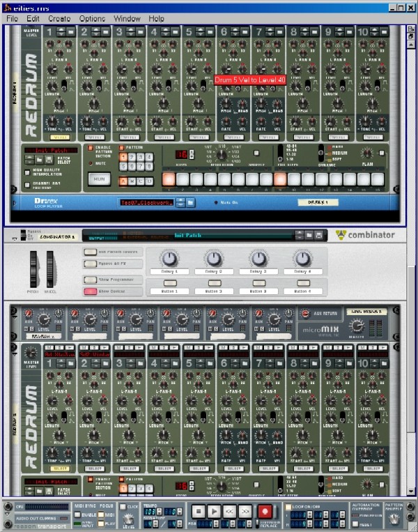This screenshot has height=532, width=418.
Task: Solo microMIX channel 2 with S button
Action: [x=77, y=329]
